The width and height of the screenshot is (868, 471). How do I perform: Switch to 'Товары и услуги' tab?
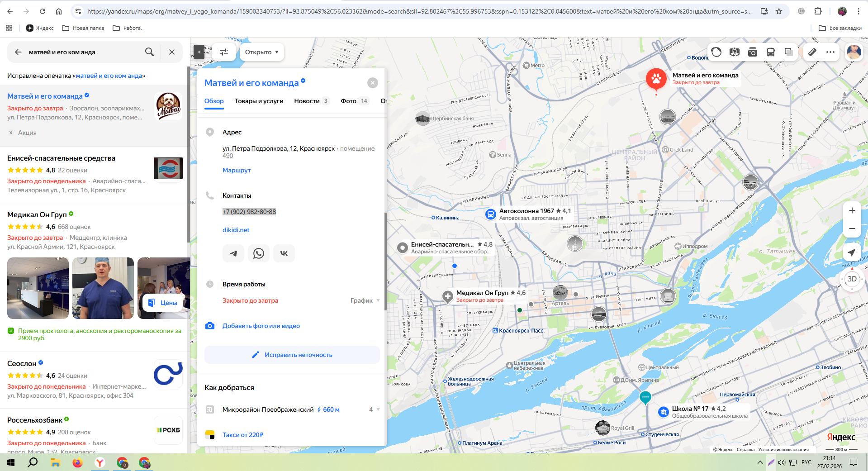[x=259, y=101]
